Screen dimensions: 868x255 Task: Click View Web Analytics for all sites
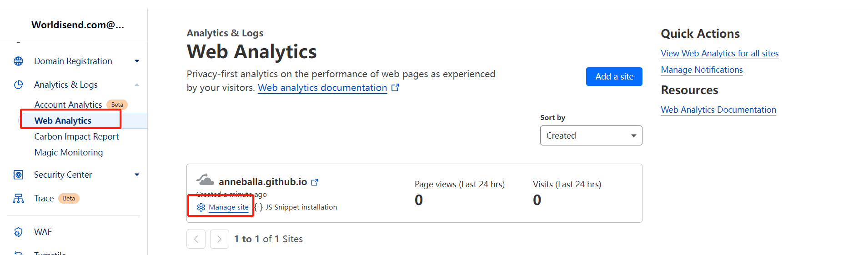click(720, 54)
